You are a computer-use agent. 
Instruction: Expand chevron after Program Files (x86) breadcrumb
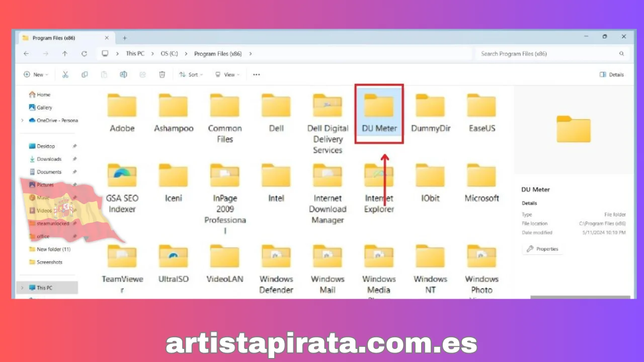coord(251,54)
